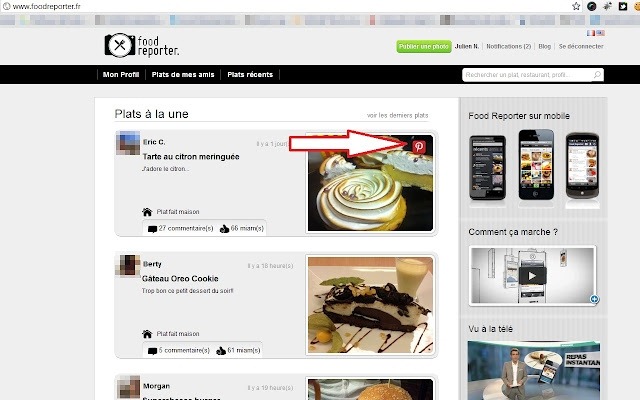
Task: Click Plat fait maison under Gâteau Oreo
Action: (x=178, y=334)
